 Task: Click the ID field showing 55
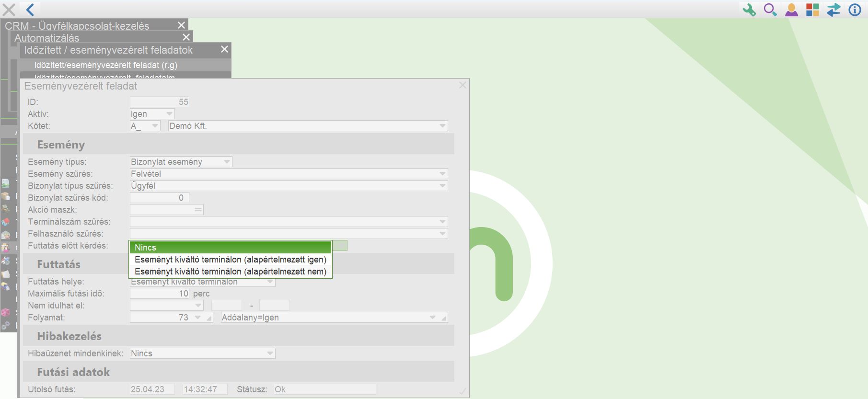click(160, 102)
